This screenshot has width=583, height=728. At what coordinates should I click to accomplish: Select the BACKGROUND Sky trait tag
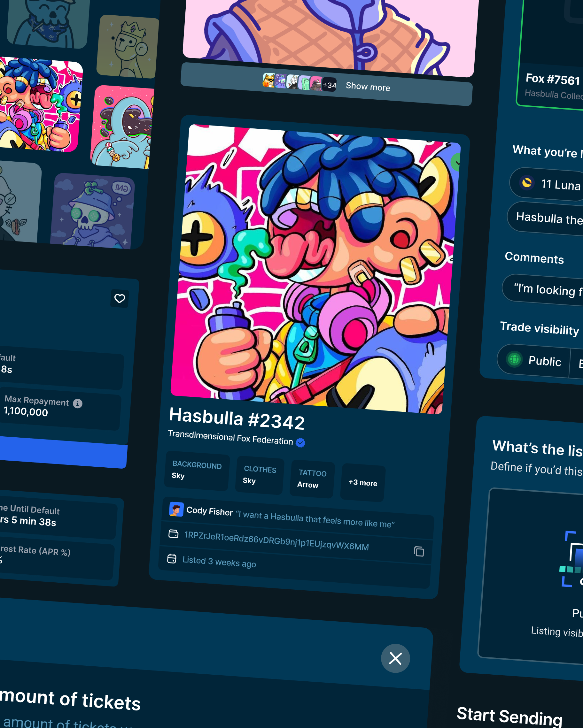[196, 470]
